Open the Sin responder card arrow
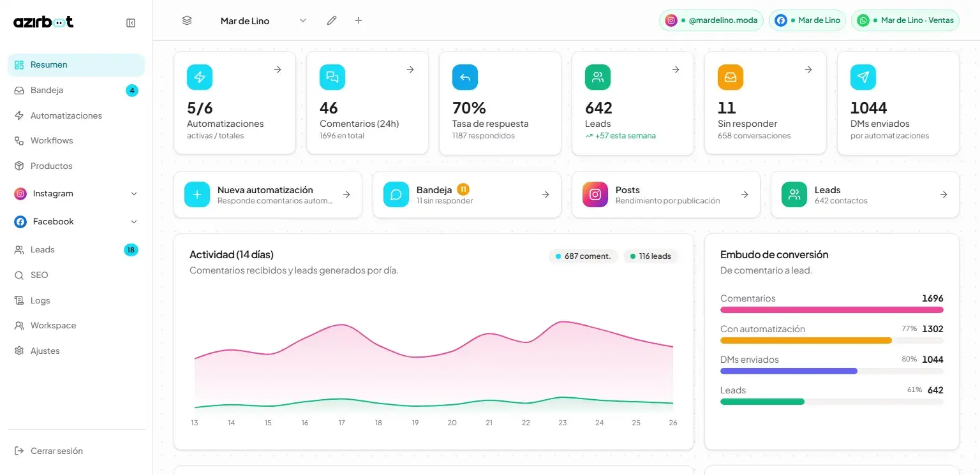The width and height of the screenshot is (980, 475). [x=808, y=69]
